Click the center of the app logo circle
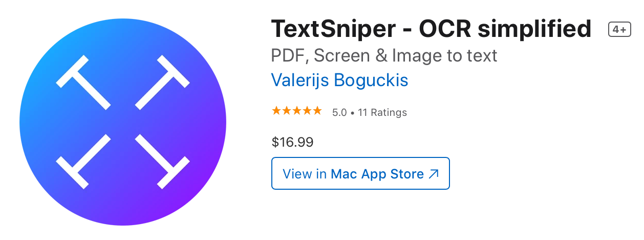 123,122
